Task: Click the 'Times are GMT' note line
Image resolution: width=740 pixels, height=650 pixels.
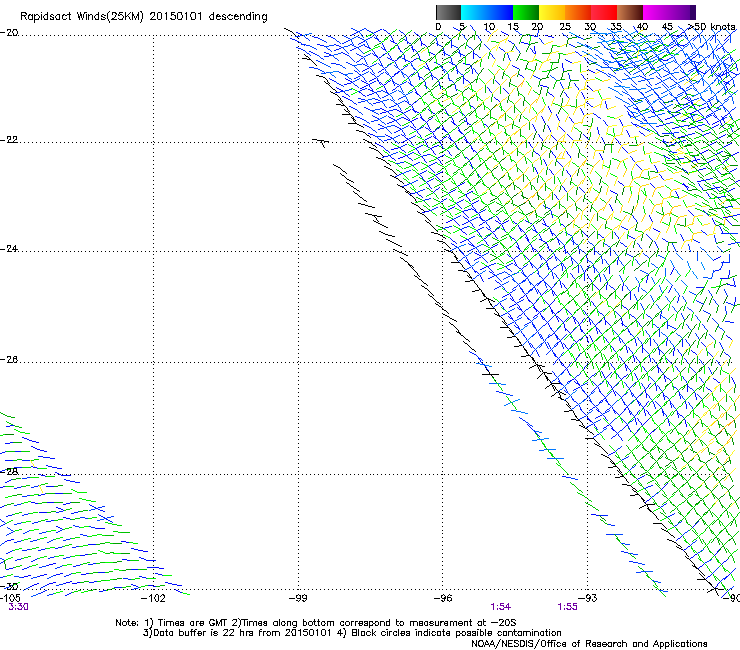Action: [x=315, y=623]
